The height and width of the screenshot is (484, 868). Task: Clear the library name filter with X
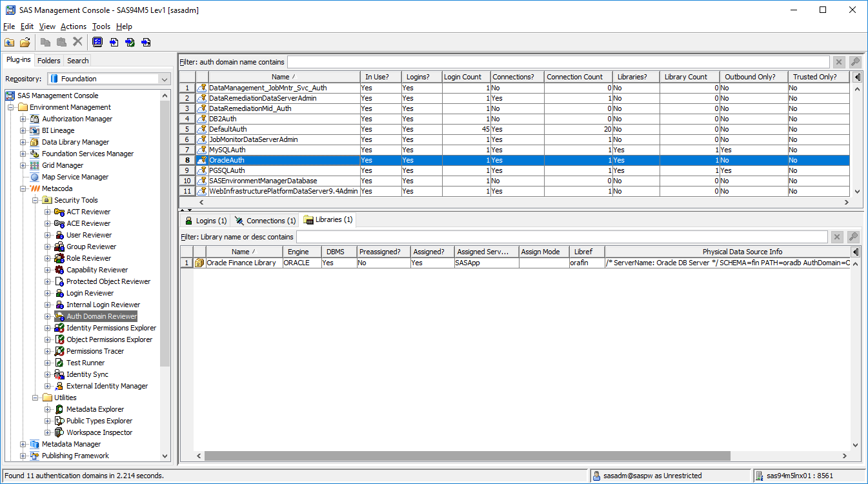(837, 237)
